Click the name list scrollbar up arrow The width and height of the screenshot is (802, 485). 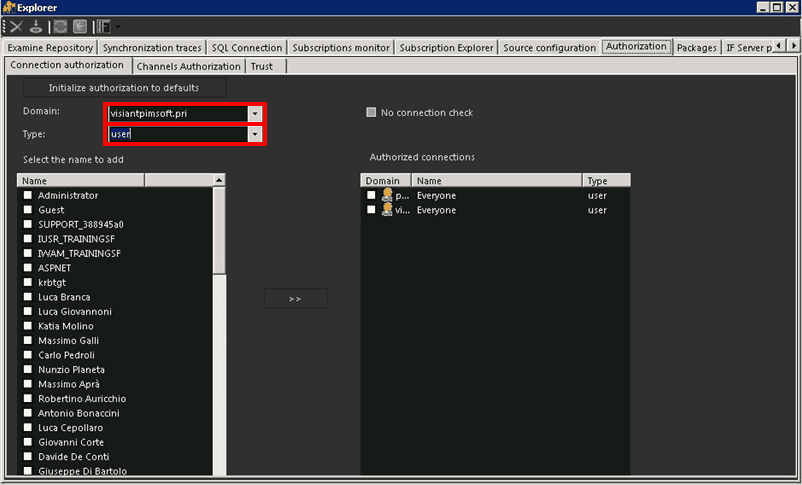click(219, 180)
